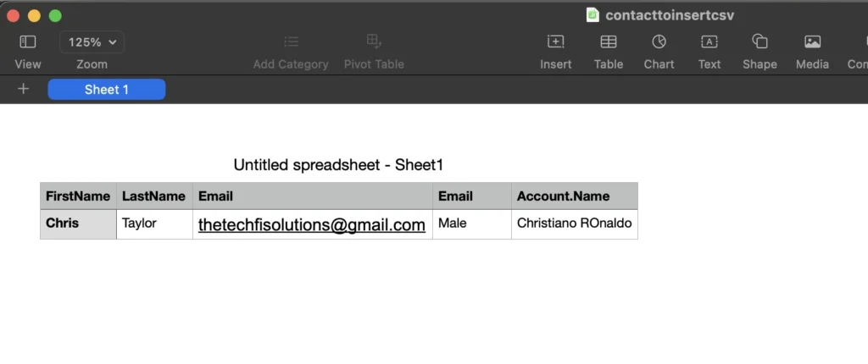Click the Account.Name column header cell

[574, 196]
